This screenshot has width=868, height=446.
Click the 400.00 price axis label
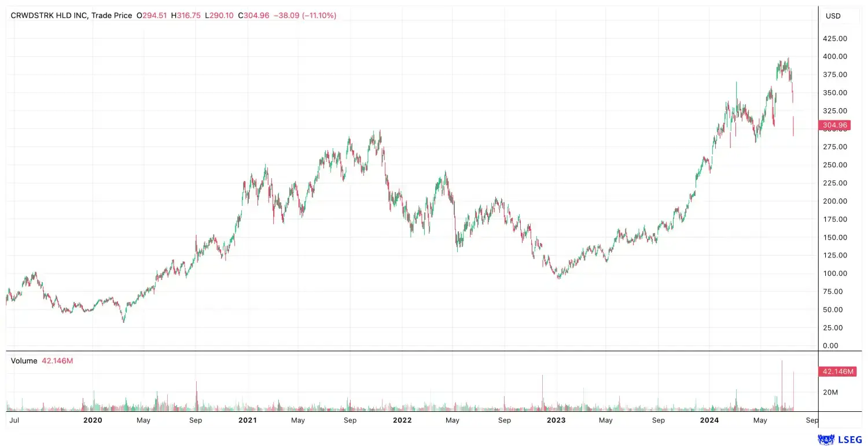coord(835,56)
